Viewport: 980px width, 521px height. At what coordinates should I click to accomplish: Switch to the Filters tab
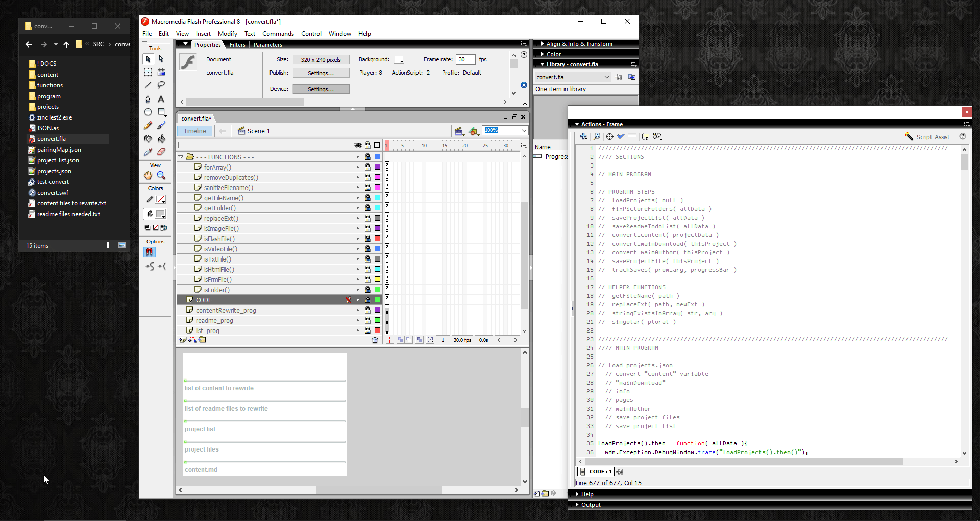[x=237, y=45]
